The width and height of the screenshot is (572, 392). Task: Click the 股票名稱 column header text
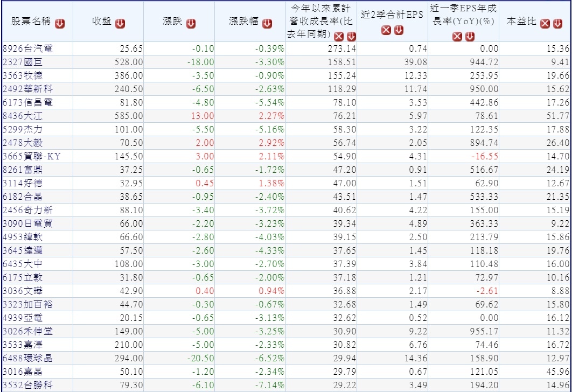[x=31, y=21]
